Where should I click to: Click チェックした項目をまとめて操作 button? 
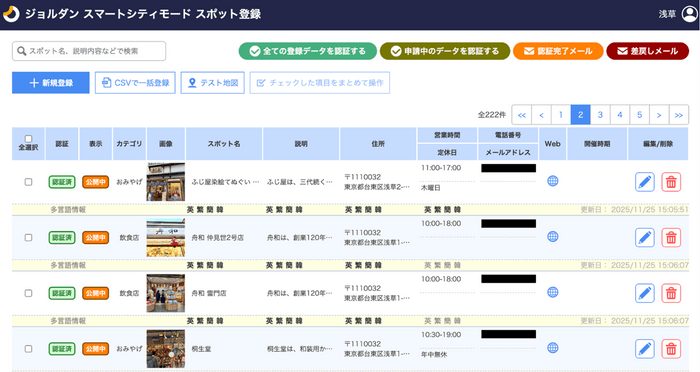320,83
